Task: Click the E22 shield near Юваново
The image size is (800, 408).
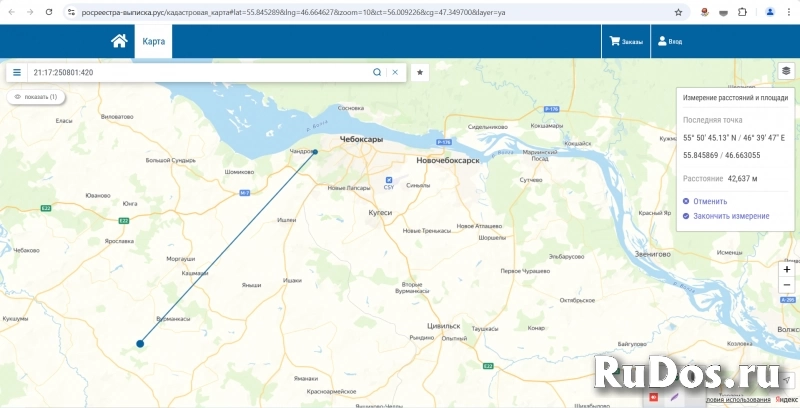Action: point(46,208)
